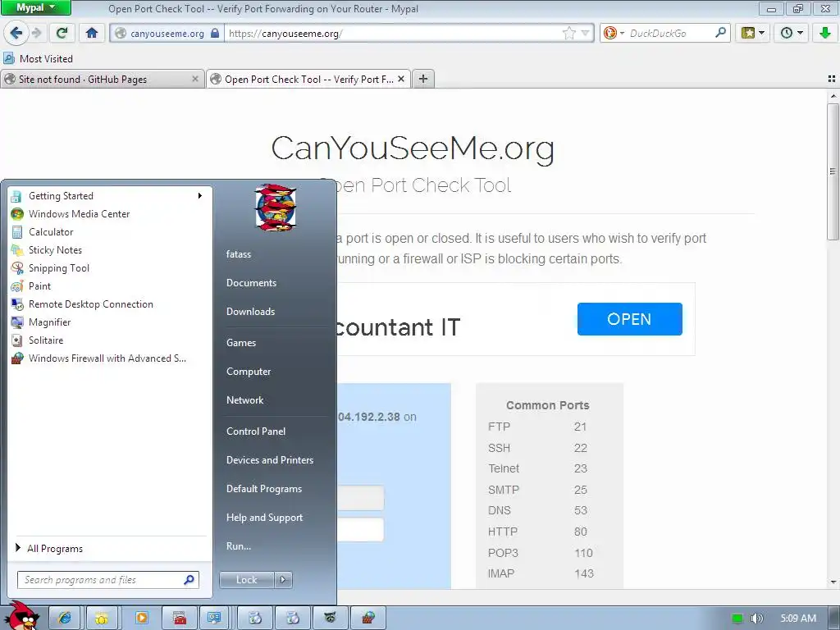Click the user account picture

276,208
